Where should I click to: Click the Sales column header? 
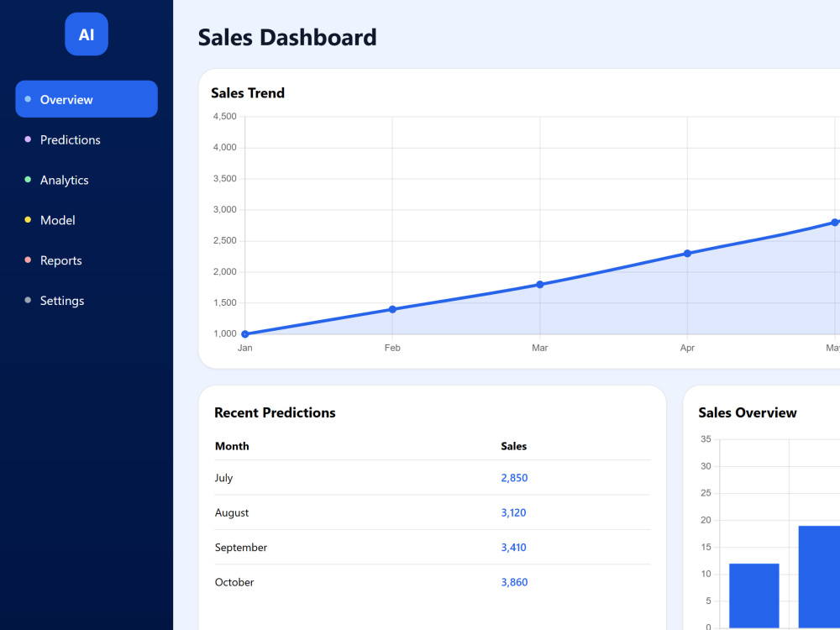coord(514,446)
